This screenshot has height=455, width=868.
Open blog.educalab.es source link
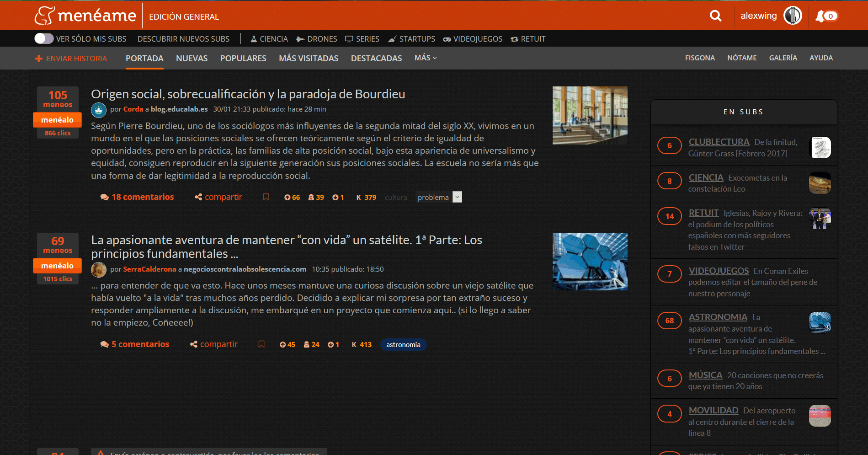point(179,109)
